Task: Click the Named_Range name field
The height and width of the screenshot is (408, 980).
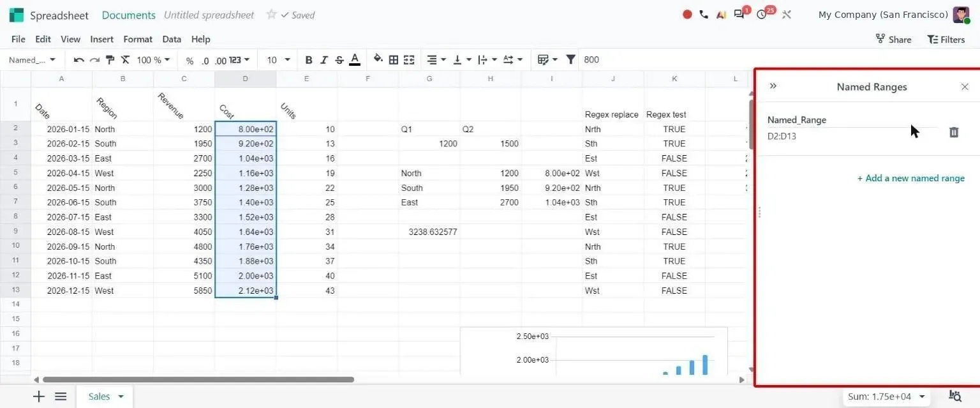Action: click(x=852, y=120)
